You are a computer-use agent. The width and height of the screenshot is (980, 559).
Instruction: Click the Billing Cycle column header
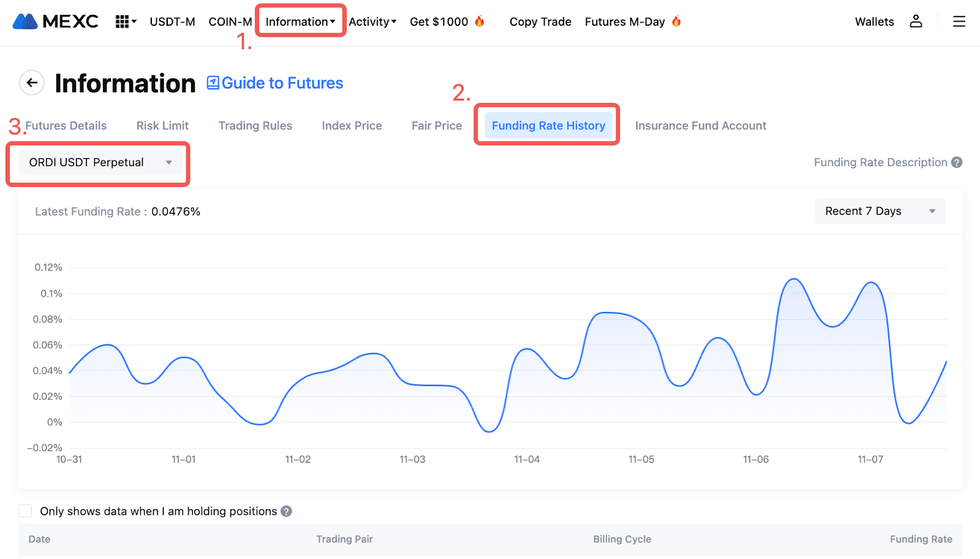(x=622, y=539)
